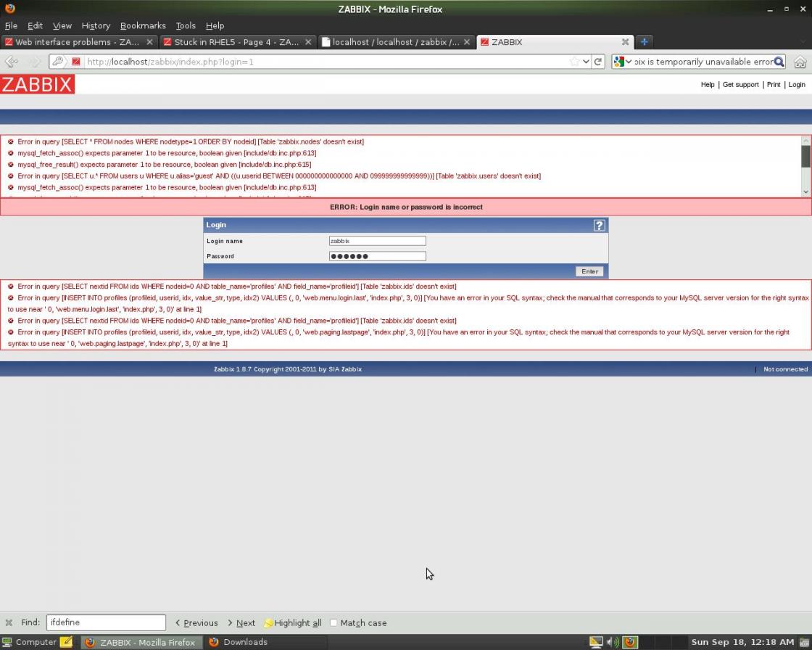Click the zabbix.users doesn't exist error line
Viewport: 812px width, 650px height.
[x=279, y=176]
